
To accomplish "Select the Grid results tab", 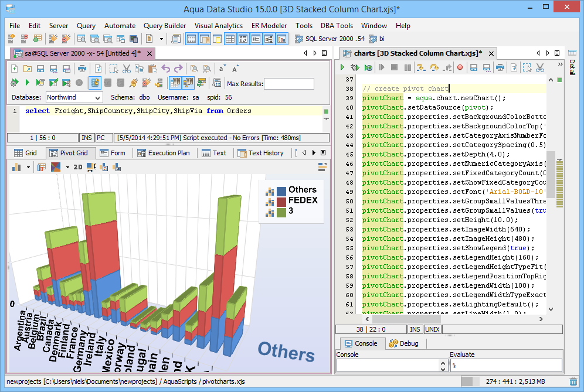I will click(26, 153).
